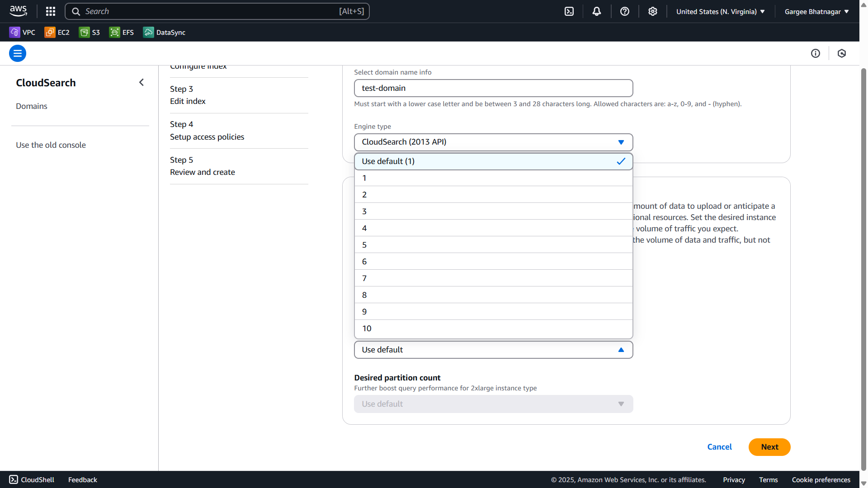This screenshot has width=868, height=488.
Task: Select option Use default (1)
Action: pos(493,161)
